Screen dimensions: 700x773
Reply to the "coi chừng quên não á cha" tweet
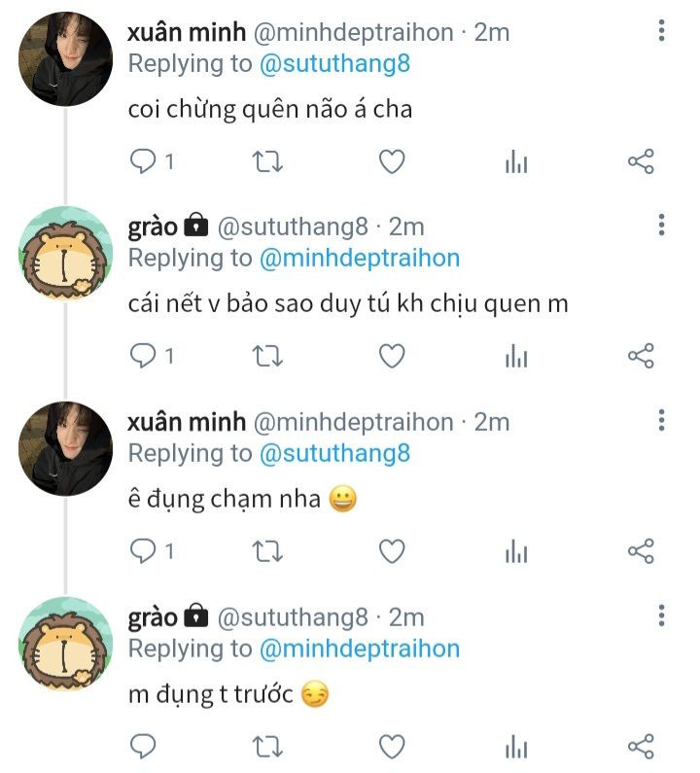click(x=143, y=161)
